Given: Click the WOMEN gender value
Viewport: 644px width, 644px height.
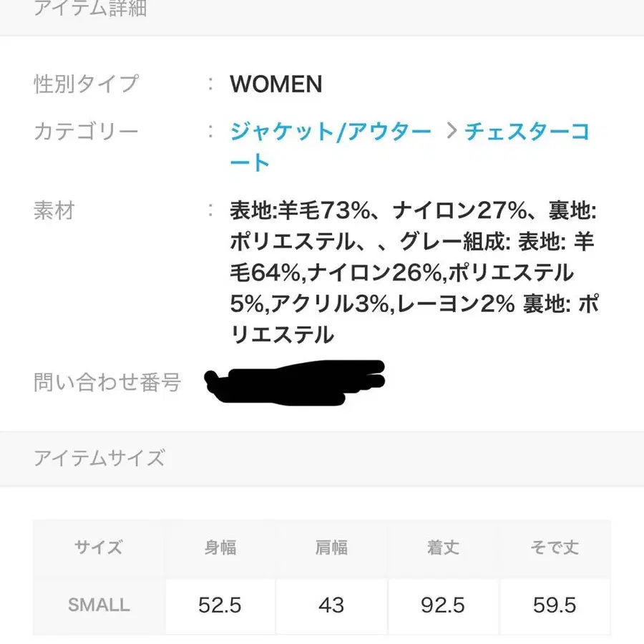Looking at the screenshot, I should click(275, 84).
